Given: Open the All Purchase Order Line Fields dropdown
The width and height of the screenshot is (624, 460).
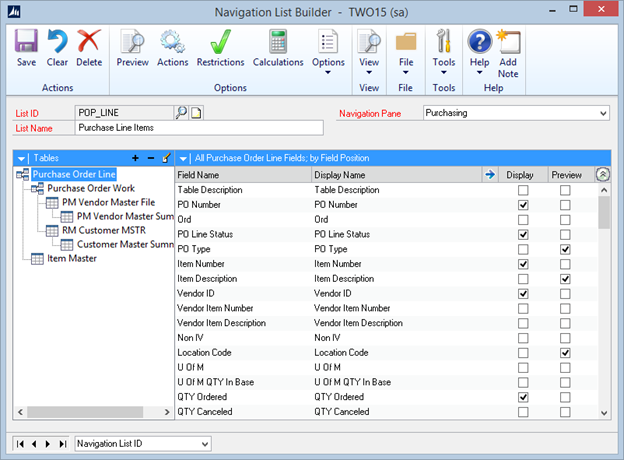Looking at the screenshot, I should tap(183, 159).
